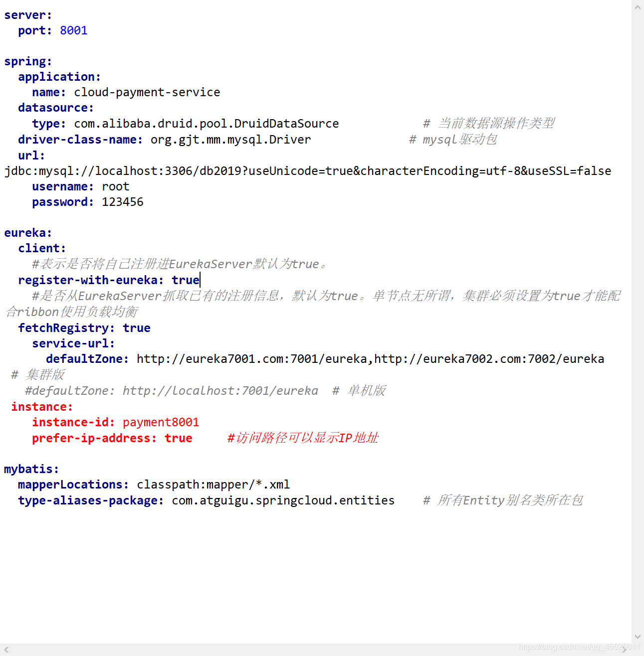644x656 pixels.
Task: Click the 'server:' key
Action: click(28, 15)
